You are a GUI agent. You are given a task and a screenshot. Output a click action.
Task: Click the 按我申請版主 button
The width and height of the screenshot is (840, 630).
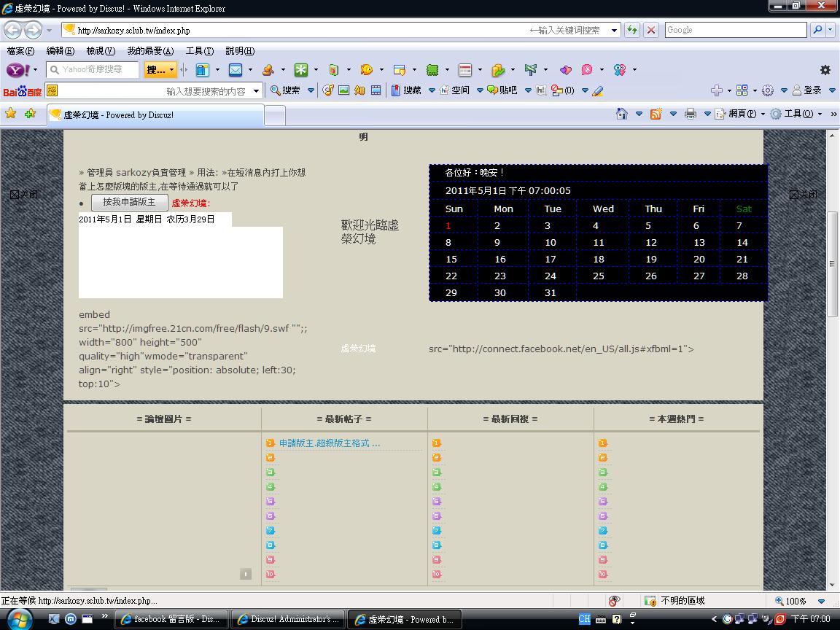pos(129,202)
